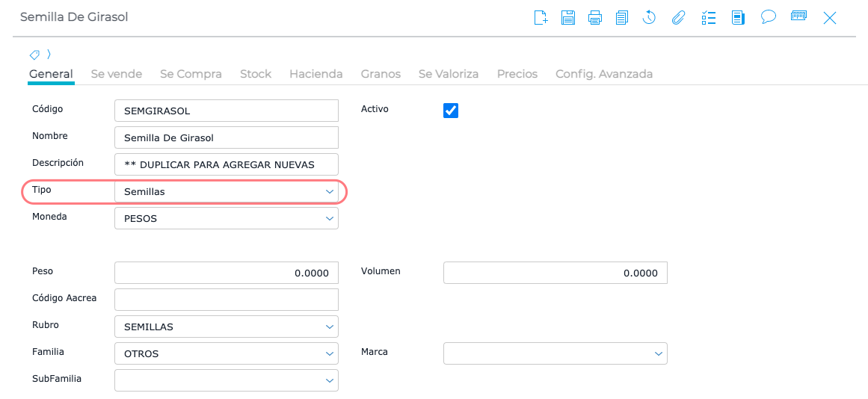Screen dimensions: 868x399
Task: Open the checklist icon
Action: (x=709, y=17)
